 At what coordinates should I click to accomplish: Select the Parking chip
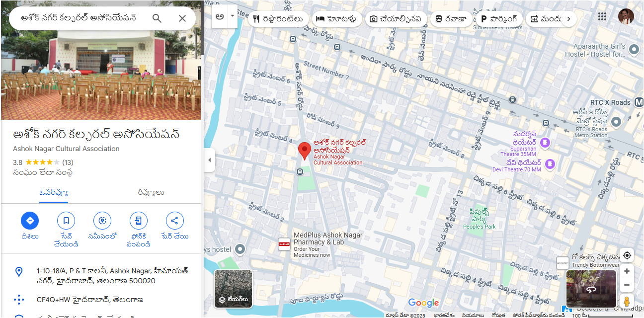point(499,19)
